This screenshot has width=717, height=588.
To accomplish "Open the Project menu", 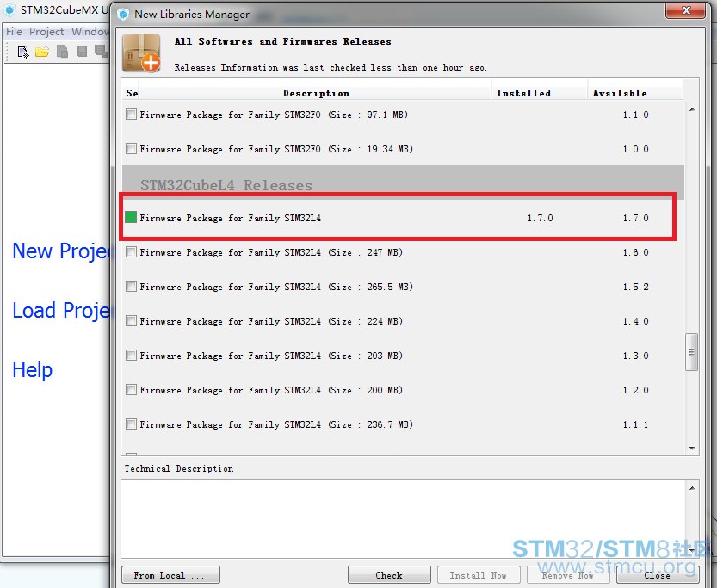I will point(46,32).
